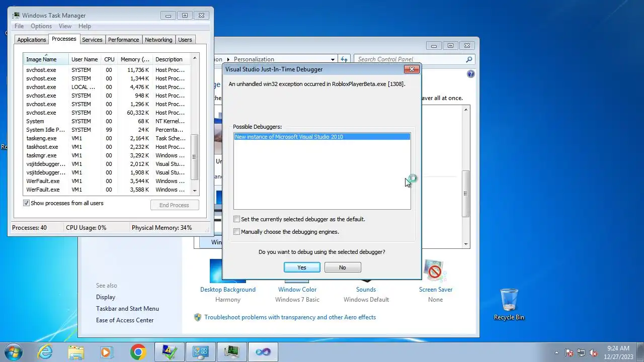Open the View menu in Task Manager

pos(65,26)
